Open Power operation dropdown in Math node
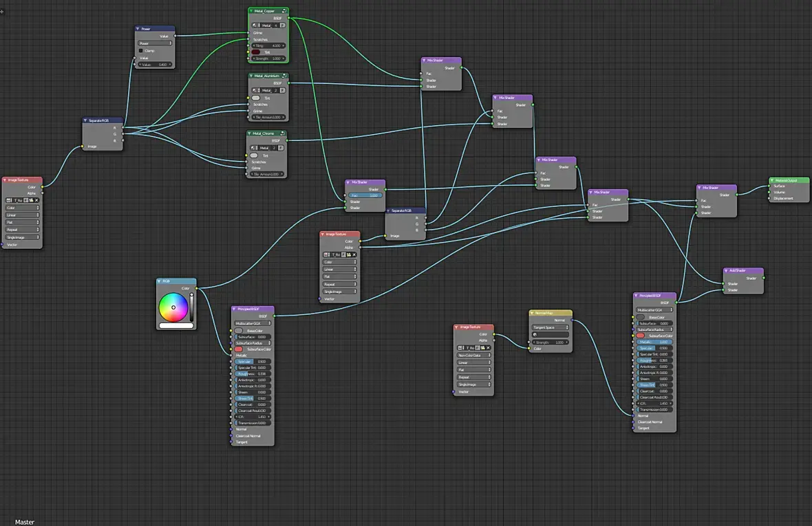Screen dimensions: 812x526 [155, 43]
